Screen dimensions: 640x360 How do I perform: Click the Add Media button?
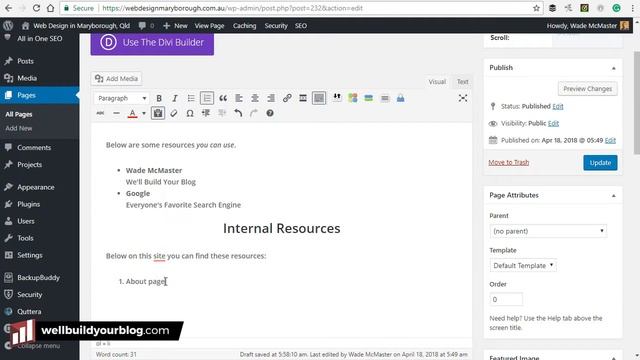point(116,78)
